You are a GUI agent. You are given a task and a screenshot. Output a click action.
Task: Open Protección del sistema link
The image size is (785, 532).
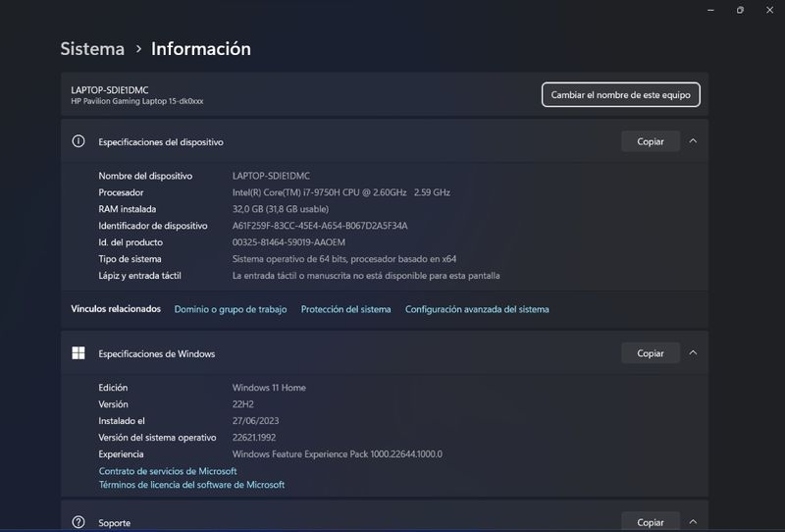[x=346, y=309]
